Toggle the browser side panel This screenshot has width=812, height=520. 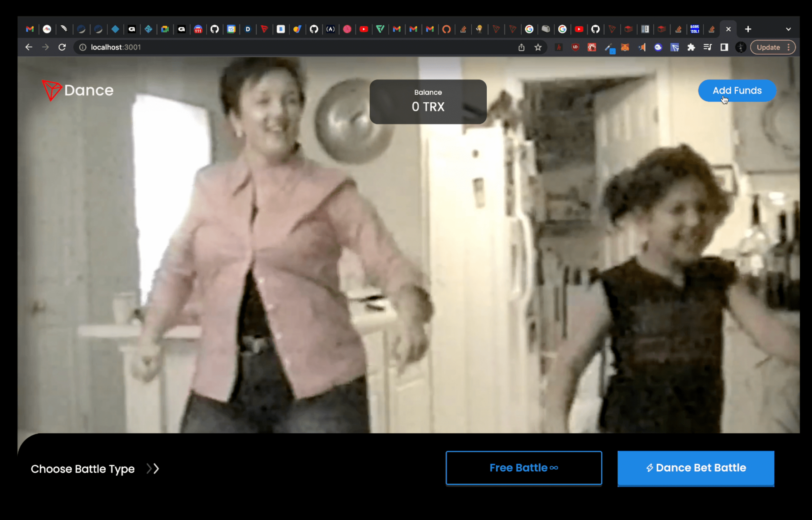724,47
